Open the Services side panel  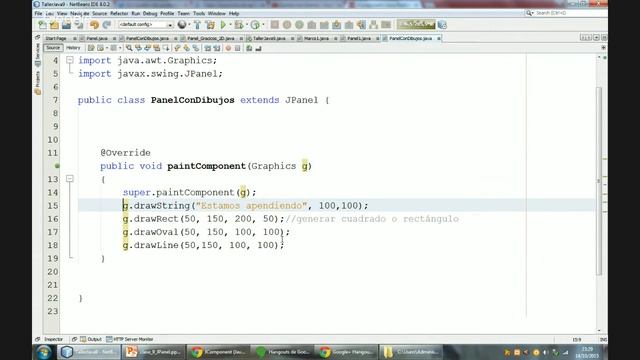coord(38,55)
